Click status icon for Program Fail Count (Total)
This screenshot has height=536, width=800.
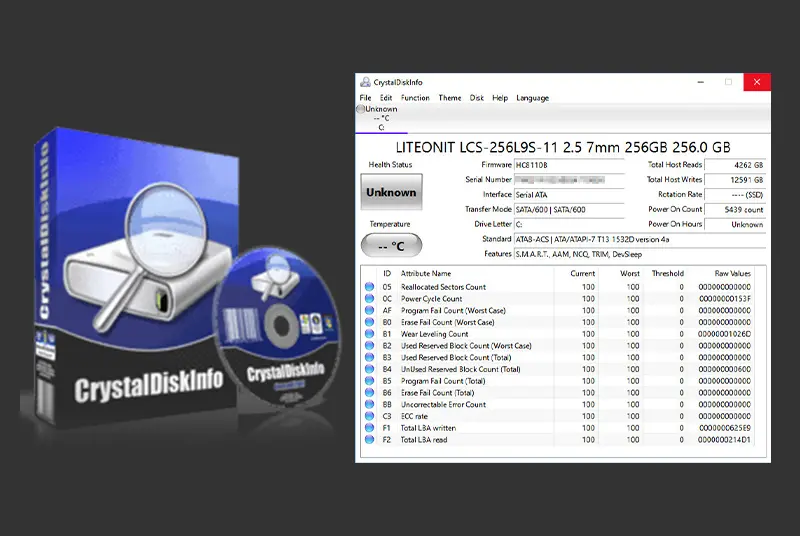coord(369,381)
